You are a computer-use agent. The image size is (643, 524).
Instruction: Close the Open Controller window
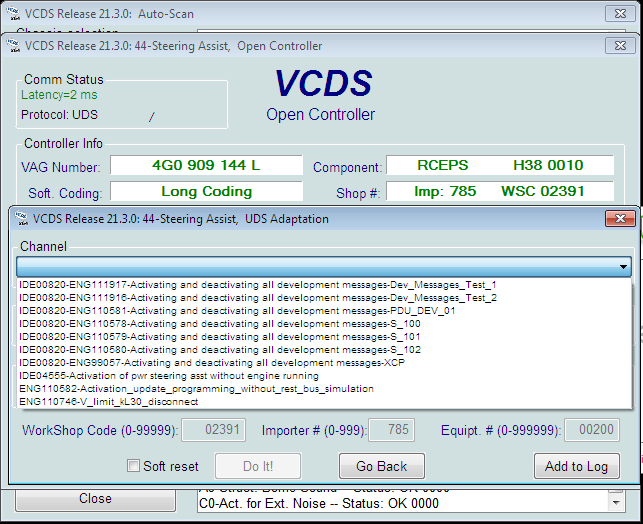[620, 46]
